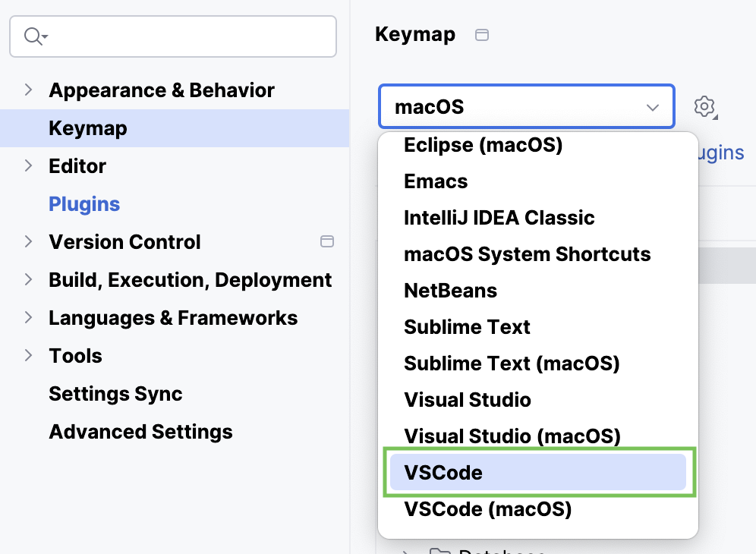Open the macOS keymap dropdown arrow
756x554 pixels.
pos(652,107)
